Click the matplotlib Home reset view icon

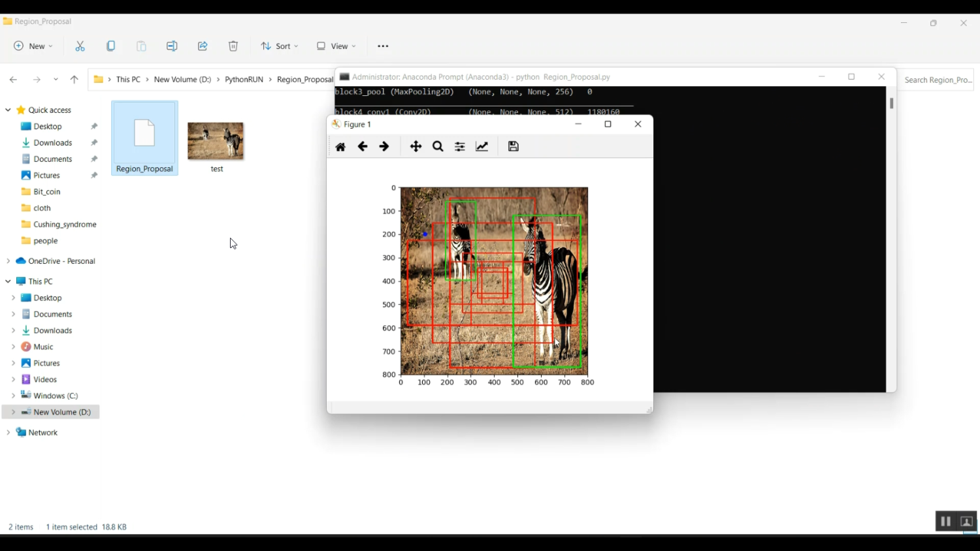coord(340,148)
